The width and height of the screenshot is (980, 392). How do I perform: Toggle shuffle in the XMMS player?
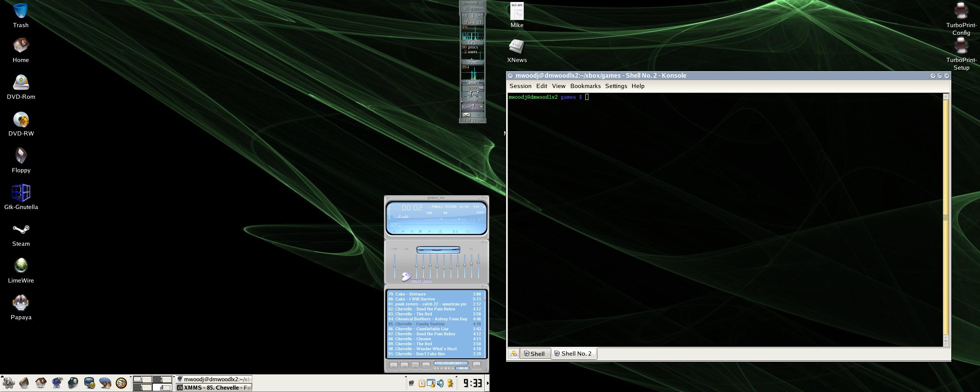[x=455, y=231]
